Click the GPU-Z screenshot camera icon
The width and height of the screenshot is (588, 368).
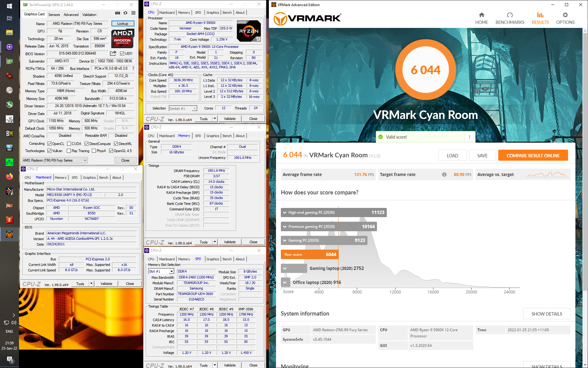tap(118, 13)
